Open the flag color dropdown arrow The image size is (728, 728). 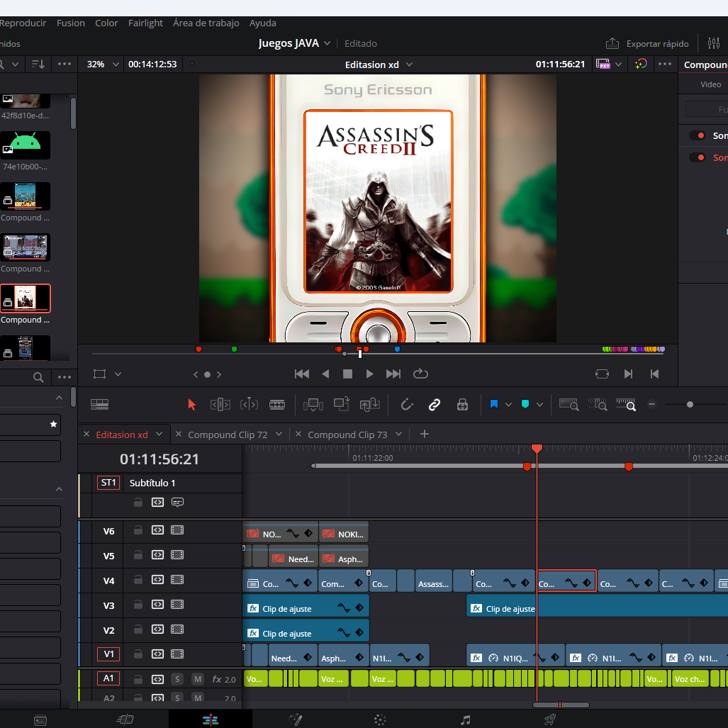(x=508, y=405)
